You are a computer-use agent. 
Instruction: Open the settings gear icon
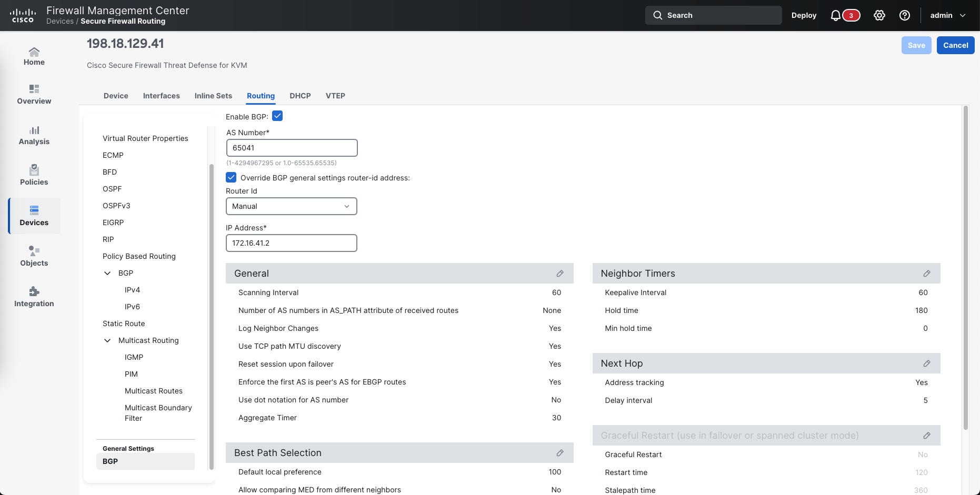point(879,15)
